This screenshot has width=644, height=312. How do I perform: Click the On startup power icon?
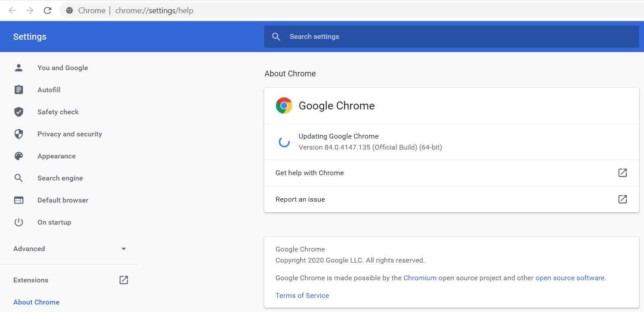click(x=19, y=222)
